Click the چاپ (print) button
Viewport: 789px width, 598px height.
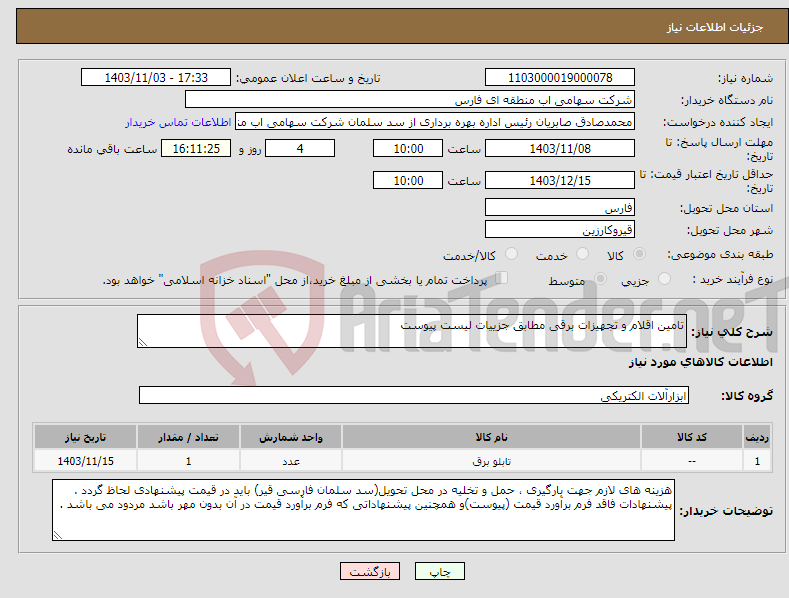439,571
